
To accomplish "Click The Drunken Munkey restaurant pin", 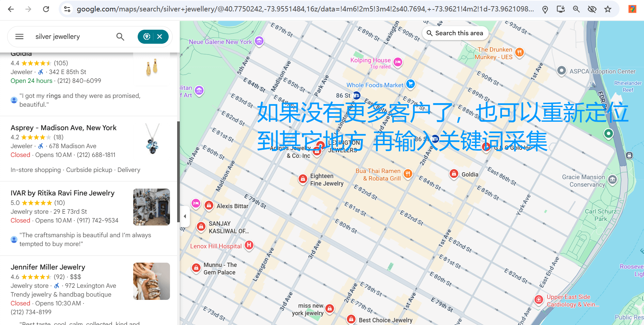I will point(519,52).
